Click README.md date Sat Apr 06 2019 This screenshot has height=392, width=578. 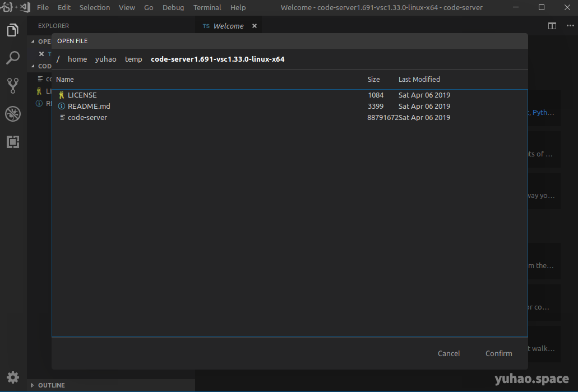coord(424,106)
